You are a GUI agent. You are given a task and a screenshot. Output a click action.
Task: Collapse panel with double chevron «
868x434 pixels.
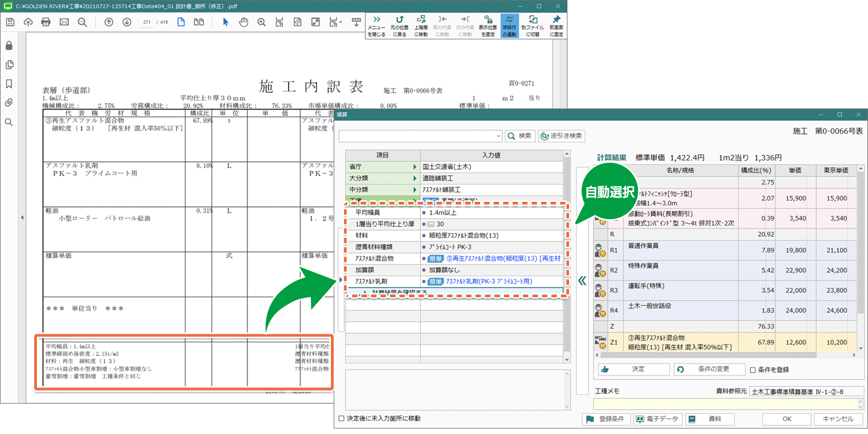pyautogui.click(x=582, y=280)
